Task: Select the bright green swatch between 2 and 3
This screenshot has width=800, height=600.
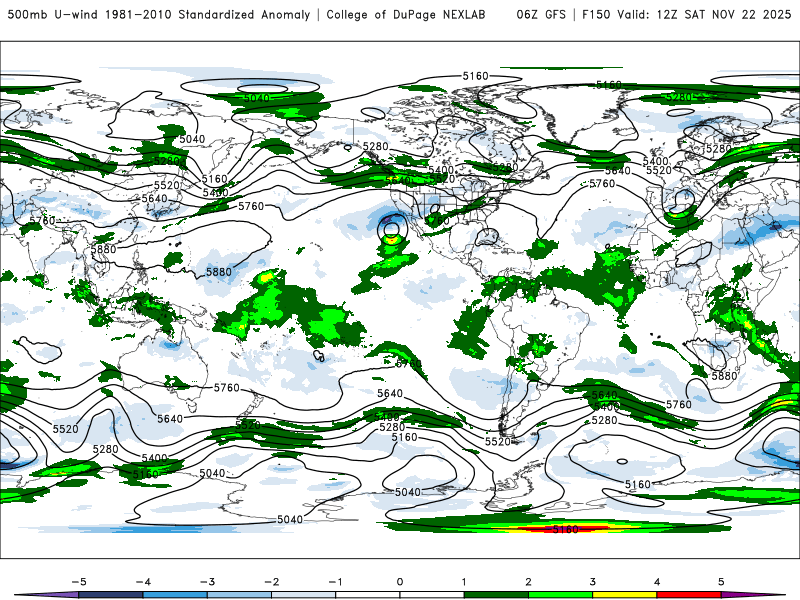Action: tap(561, 595)
